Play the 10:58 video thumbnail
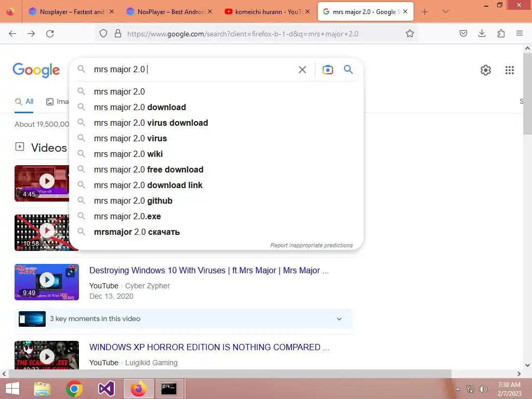The height and width of the screenshot is (399, 532). (x=42, y=233)
